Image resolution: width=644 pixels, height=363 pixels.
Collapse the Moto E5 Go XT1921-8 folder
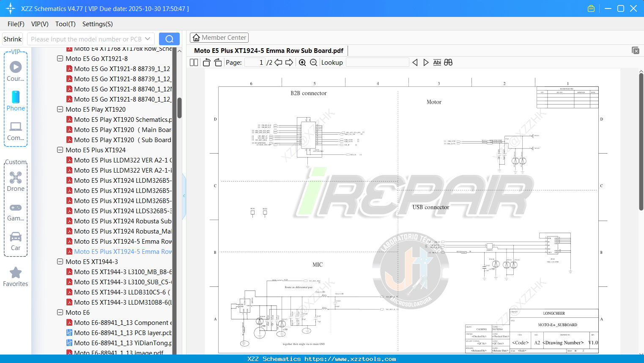coord(60,58)
